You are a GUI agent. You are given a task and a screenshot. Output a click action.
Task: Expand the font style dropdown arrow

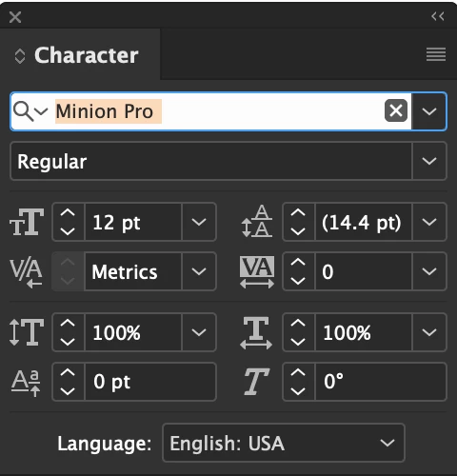[429, 161]
